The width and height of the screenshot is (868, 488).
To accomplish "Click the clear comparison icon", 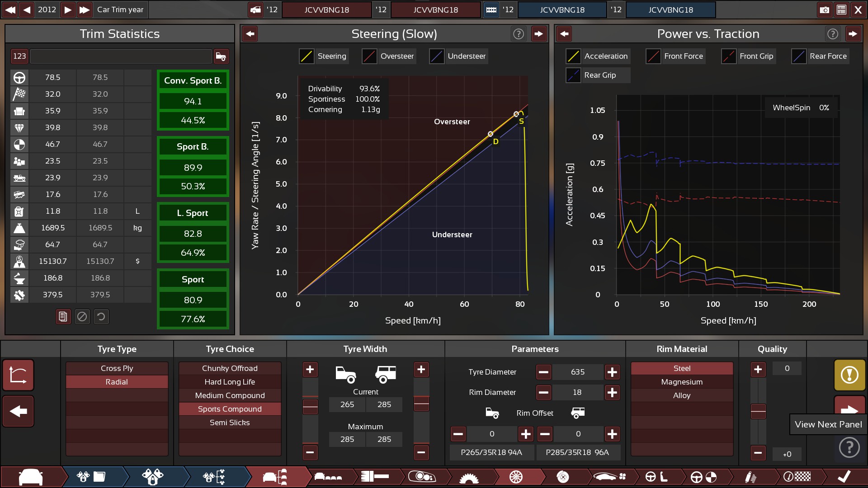I will [x=82, y=317].
